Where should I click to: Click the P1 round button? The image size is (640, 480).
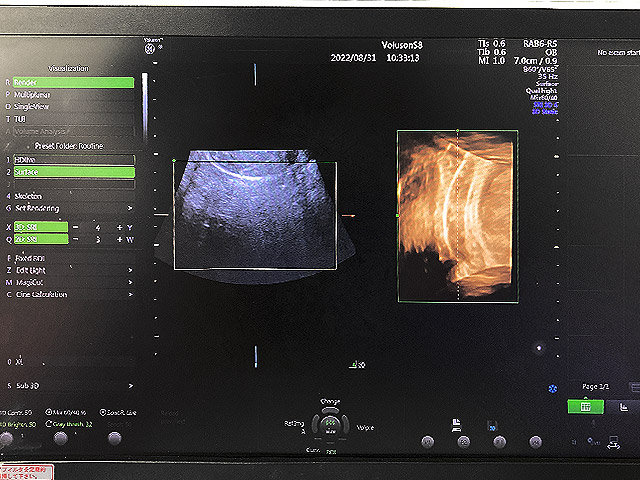coord(428,442)
